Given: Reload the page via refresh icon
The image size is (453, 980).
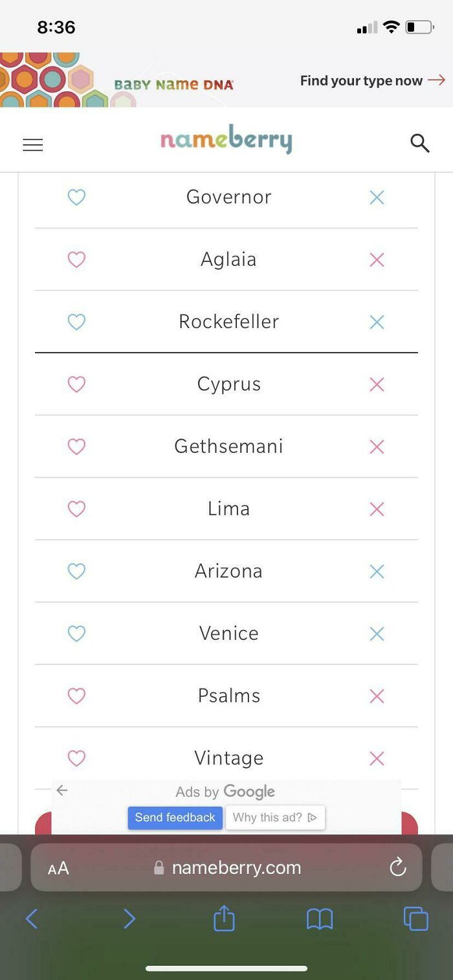Looking at the screenshot, I should pos(397,867).
